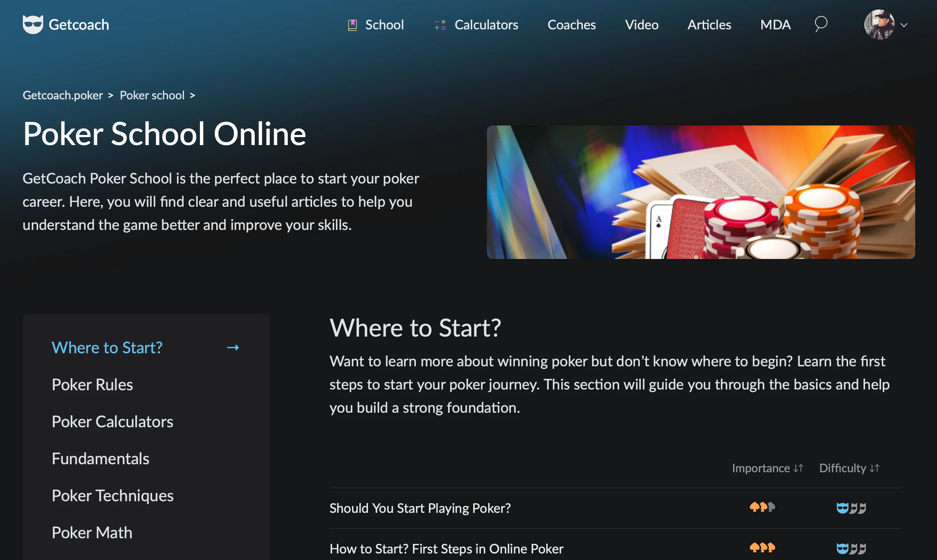Open the Coaches menu item
Image resolution: width=937 pixels, height=560 pixels.
pyautogui.click(x=571, y=25)
